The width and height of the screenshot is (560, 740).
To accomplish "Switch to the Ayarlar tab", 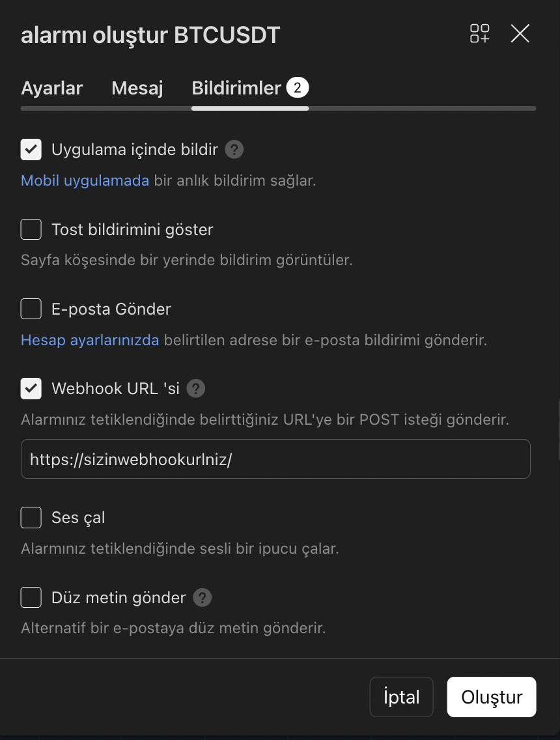I will tap(52, 88).
